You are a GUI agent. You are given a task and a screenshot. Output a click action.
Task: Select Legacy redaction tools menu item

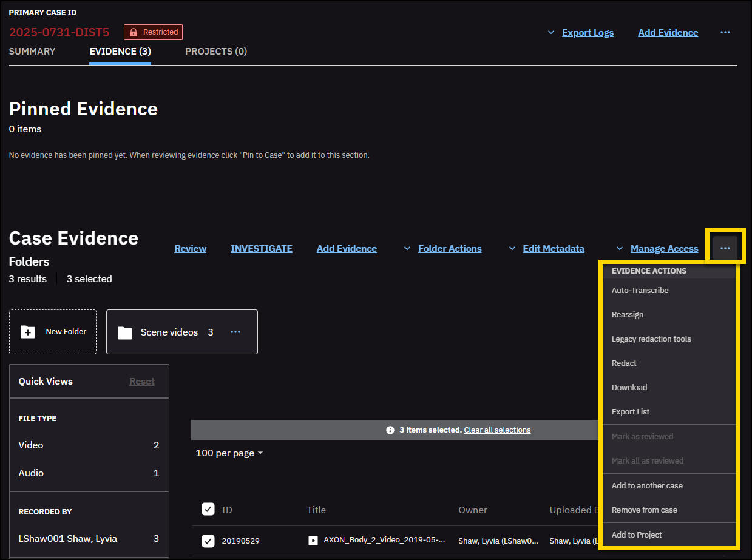click(x=668, y=339)
